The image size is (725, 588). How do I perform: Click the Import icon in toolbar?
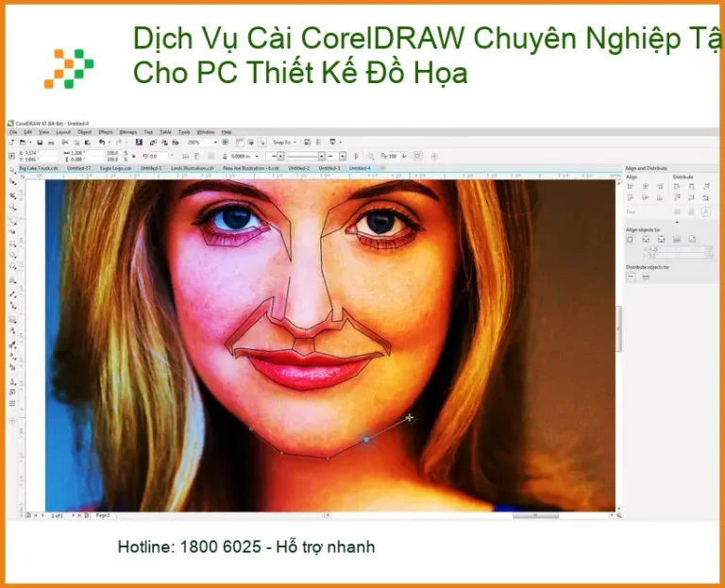point(153,143)
